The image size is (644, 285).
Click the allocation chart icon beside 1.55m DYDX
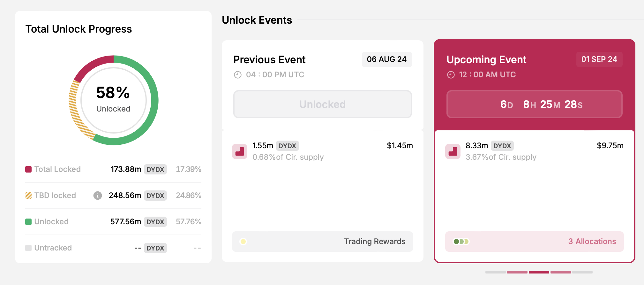click(239, 151)
